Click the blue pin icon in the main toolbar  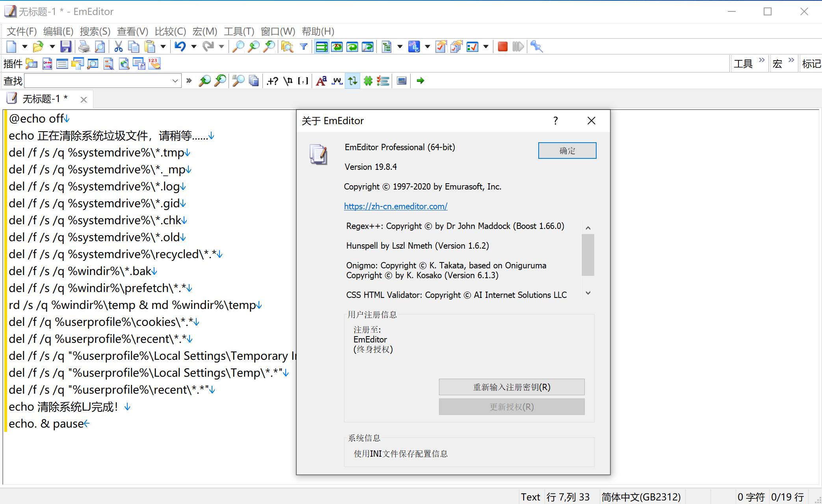point(536,47)
